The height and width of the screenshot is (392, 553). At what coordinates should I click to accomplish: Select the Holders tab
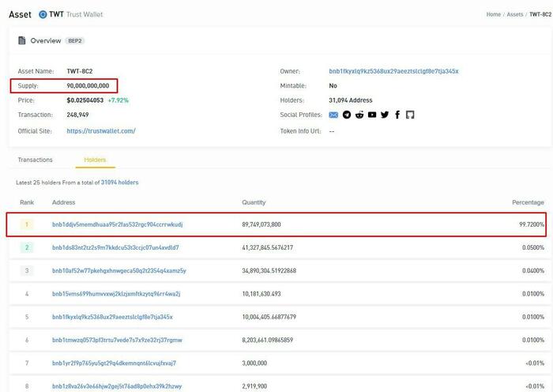pyautogui.click(x=95, y=160)
